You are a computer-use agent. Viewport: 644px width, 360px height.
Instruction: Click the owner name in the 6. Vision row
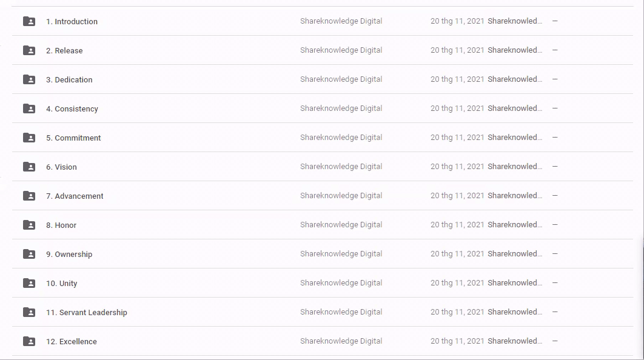click(x=341, y=167)
